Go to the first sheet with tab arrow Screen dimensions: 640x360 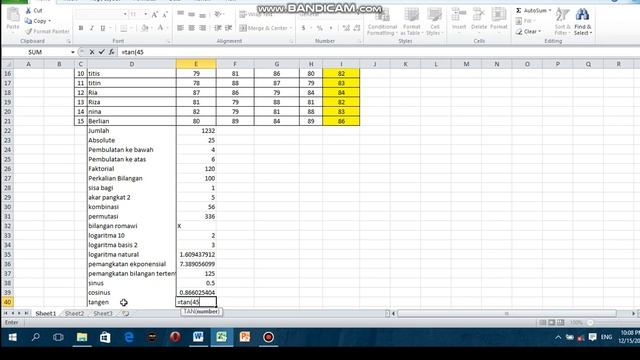pyautogui.click(x=6, y=313)
